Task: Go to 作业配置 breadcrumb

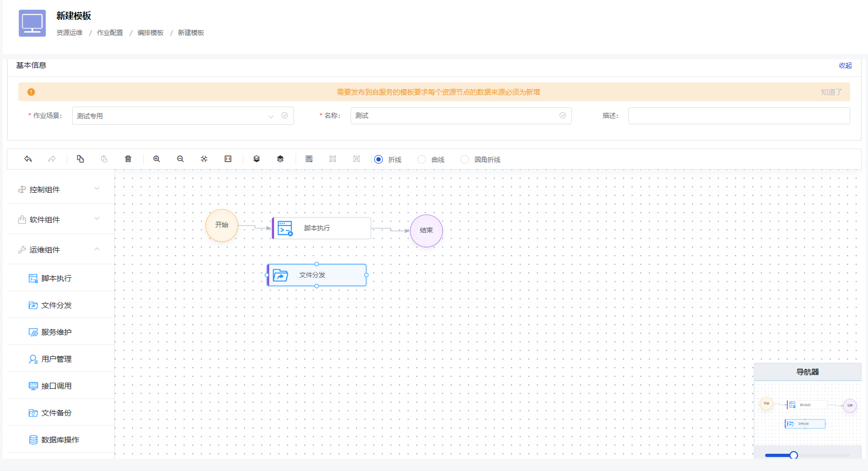Action: (x=110, y=33)
